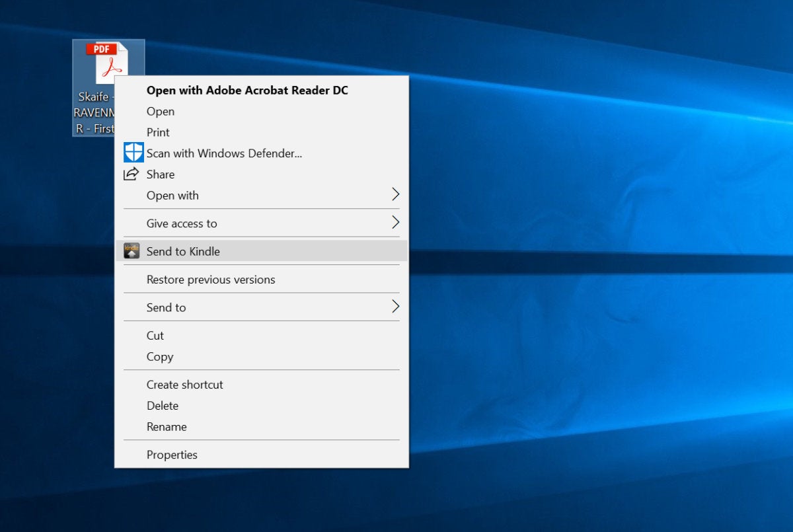The height and width of the screenshot is (532, 793).
Task: Click the Share arrow icon
Action: tap(132, 174)
